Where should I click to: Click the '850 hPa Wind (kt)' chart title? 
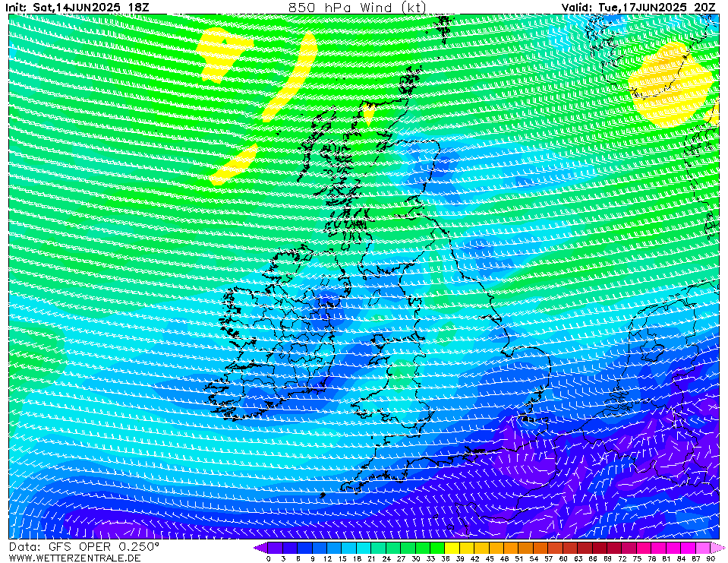coord(357,7)
